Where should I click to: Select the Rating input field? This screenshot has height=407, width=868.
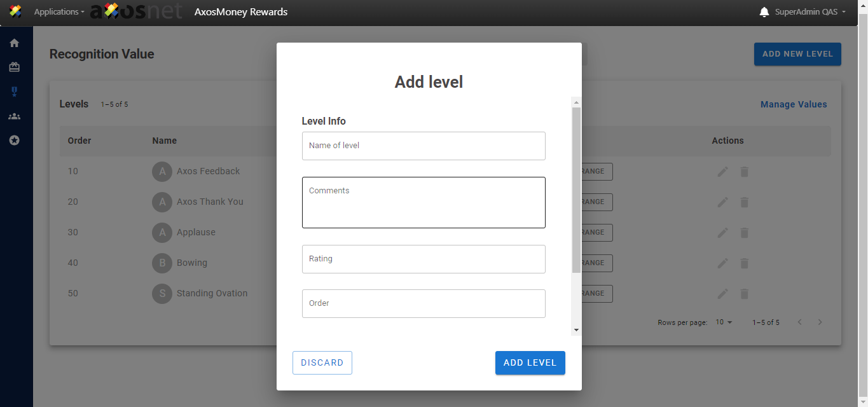click(x=424, y=259)
